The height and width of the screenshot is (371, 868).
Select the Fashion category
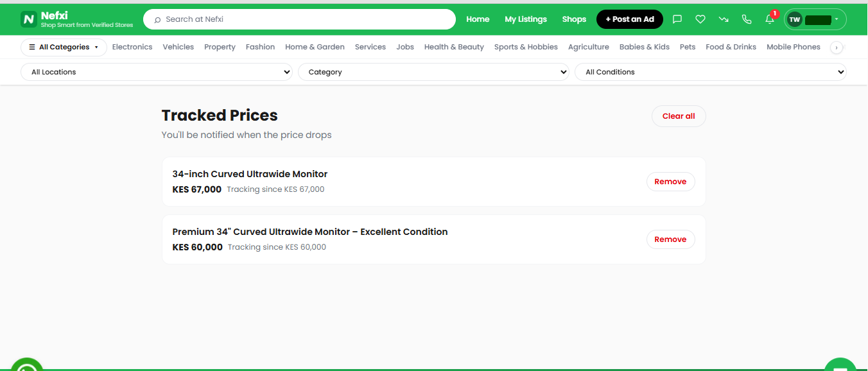coord(260,47)
